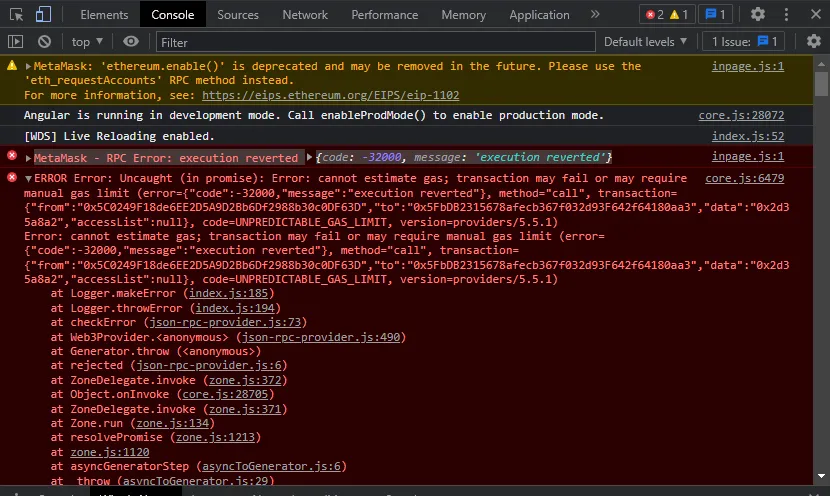Image resolution: width=830 pixels, height=496 pixels.
Task: Open the eips.ethereum.org EIP-1102 link
Action: point(330,95)
